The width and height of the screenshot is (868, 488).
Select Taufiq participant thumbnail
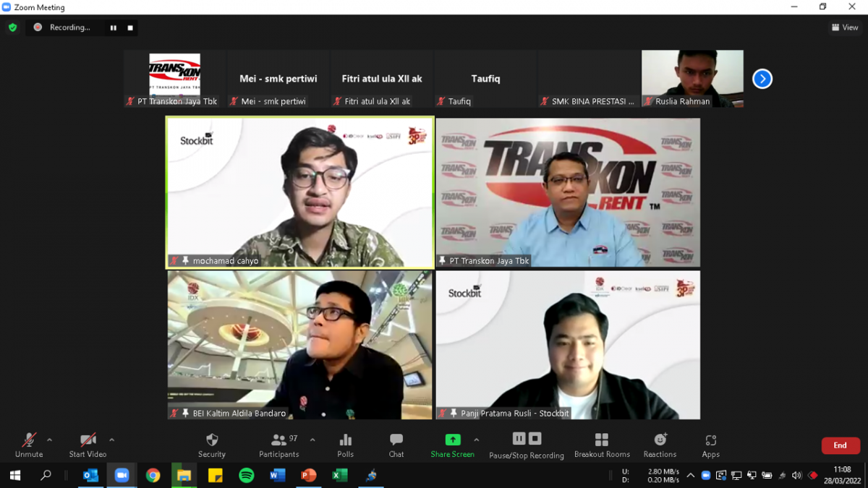485,79
